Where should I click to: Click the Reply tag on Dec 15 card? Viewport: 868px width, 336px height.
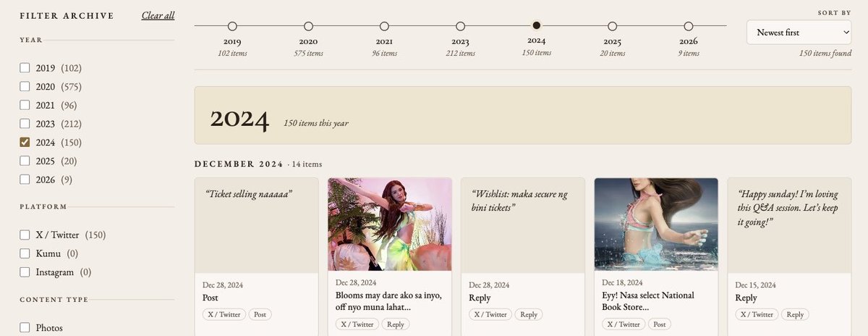795,314
